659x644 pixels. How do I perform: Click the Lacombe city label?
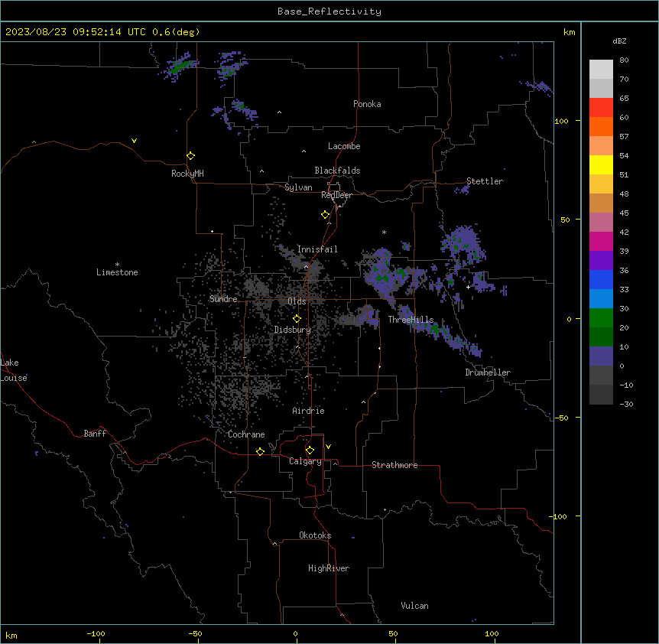click(x=344, y=146)
